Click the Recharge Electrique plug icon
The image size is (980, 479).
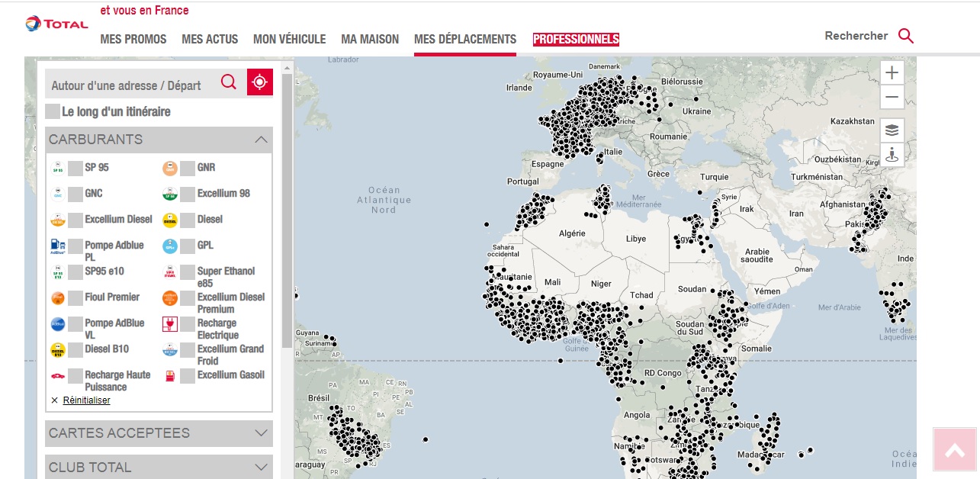tap(169, 323)
